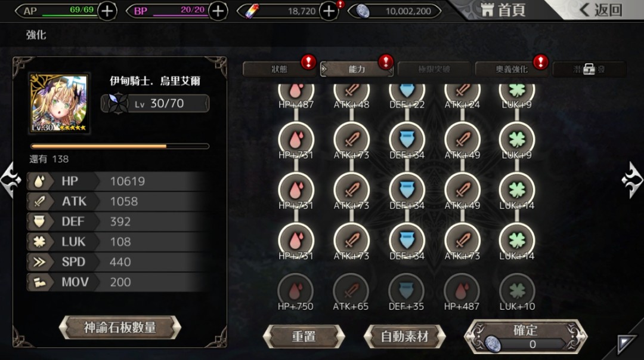The image size is (644, 360).
Task: Select the dimmed ATK+65 sword node
Action: (x=351, y=291)
